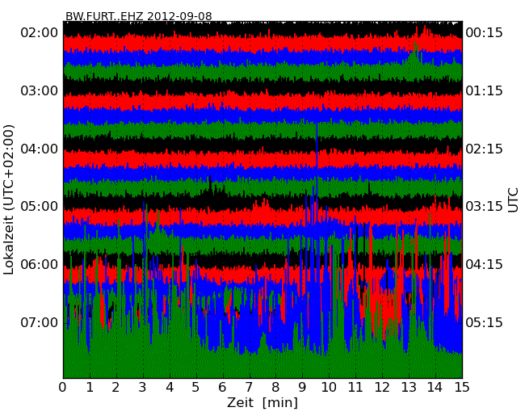525x420 pixels.
Task: Click the x-axis tick label 14
Action: [x=435, y=388]
